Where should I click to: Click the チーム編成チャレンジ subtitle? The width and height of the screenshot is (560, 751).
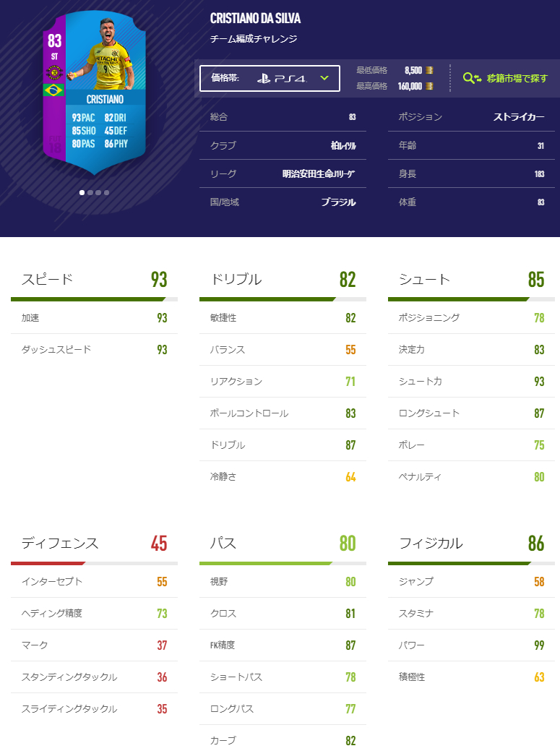(x=254, y=39)
